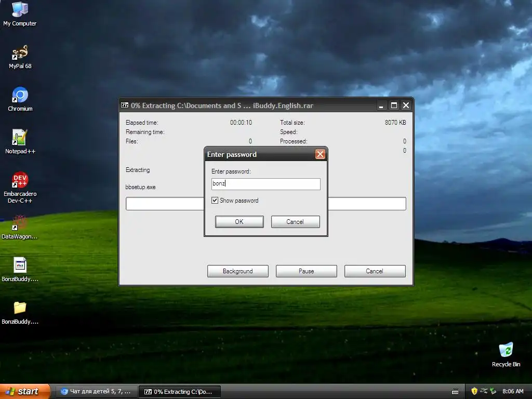532x399 pixels.
Task: Confirm password with OK button
Action: (x=239, y=221)
